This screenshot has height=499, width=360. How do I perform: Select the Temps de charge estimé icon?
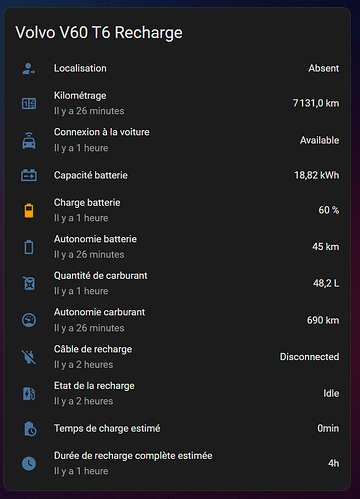point(30,429)
